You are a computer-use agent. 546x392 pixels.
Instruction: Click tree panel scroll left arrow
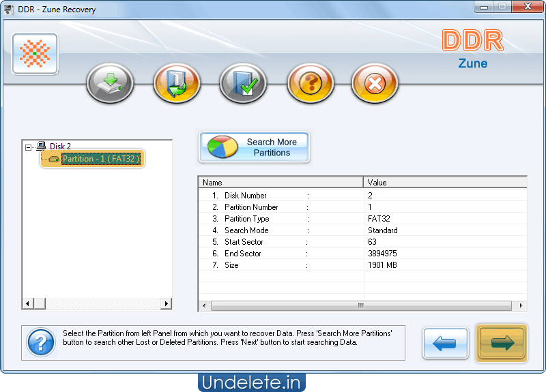pyautogui.click(x=28, y=303)
